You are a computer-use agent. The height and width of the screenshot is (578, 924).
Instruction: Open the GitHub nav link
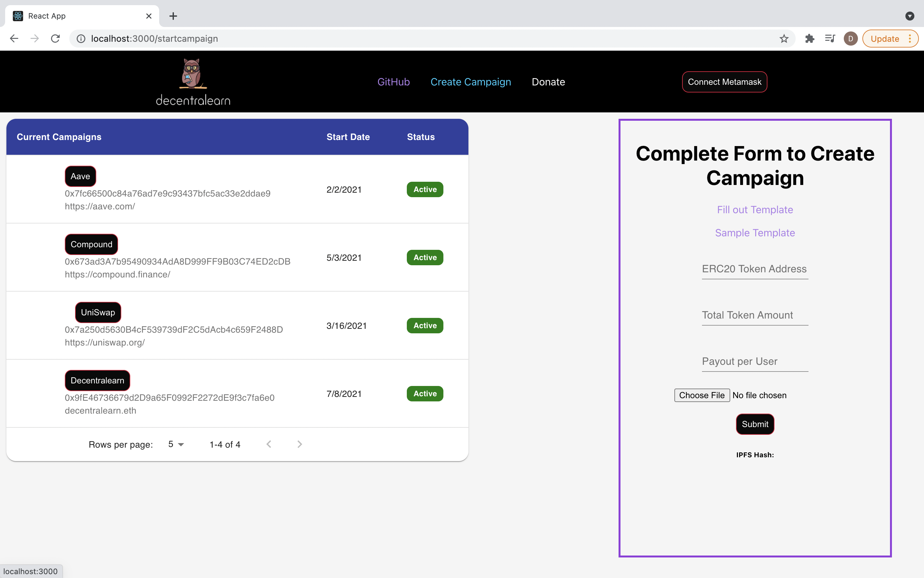tap(393, 82)
